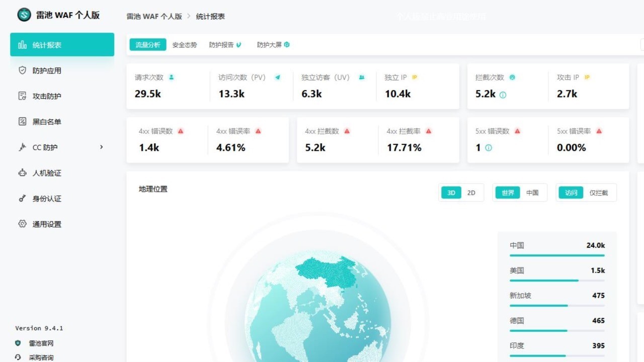Switch the map to 2D view
This screenshot has height=362, width=644.
click(471, 193)
